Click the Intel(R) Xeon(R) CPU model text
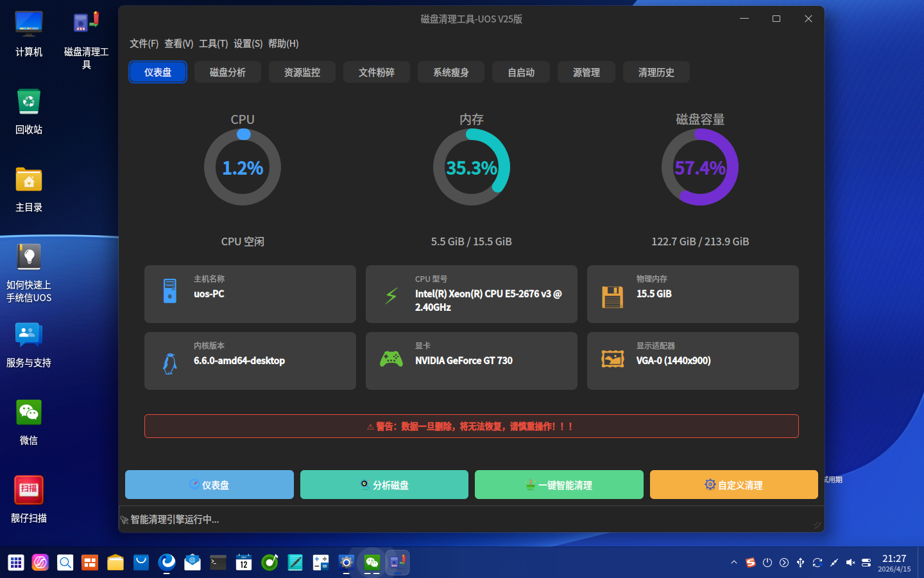 tap(488, 301)
